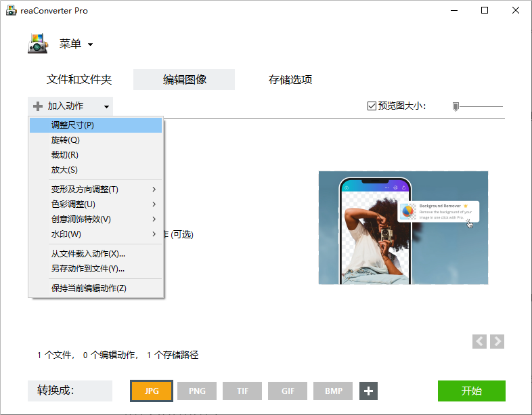Choose 调整尺寸(P) menu item
The width and height of the screenshot is (532, 415).
click(x=95, y=125)
